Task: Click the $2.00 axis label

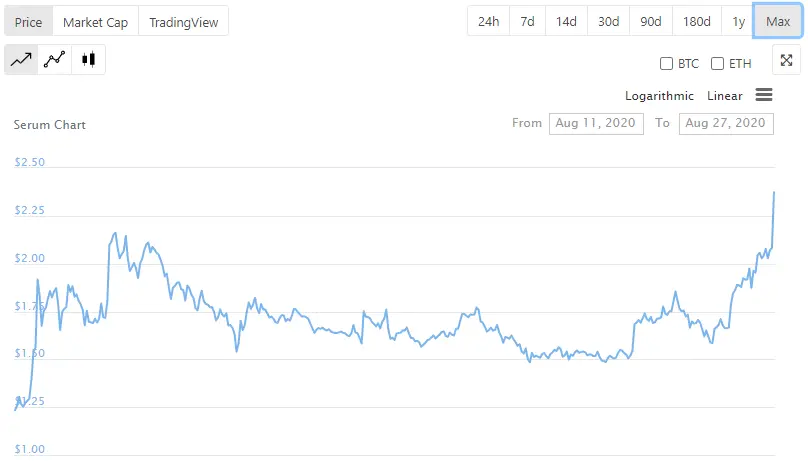Action: pyautogui.click(x=29, y=258)
